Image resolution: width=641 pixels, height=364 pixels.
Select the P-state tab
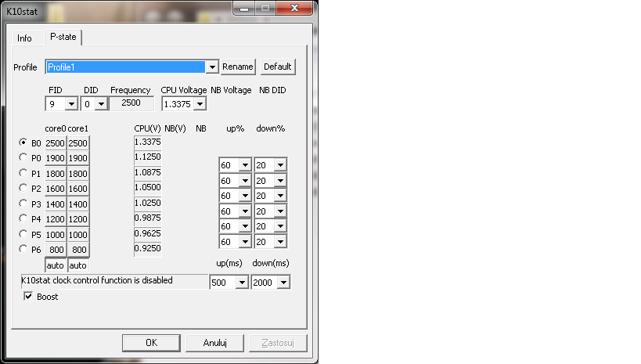[x=63, y=37]
